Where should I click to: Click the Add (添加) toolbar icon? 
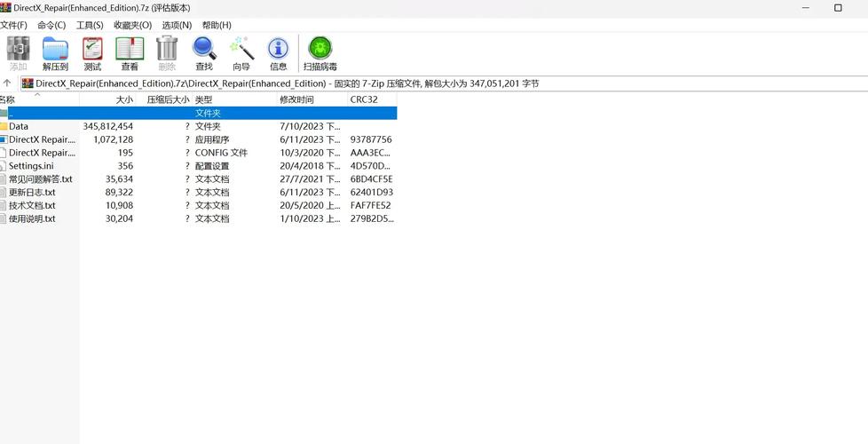pos(18,49)
